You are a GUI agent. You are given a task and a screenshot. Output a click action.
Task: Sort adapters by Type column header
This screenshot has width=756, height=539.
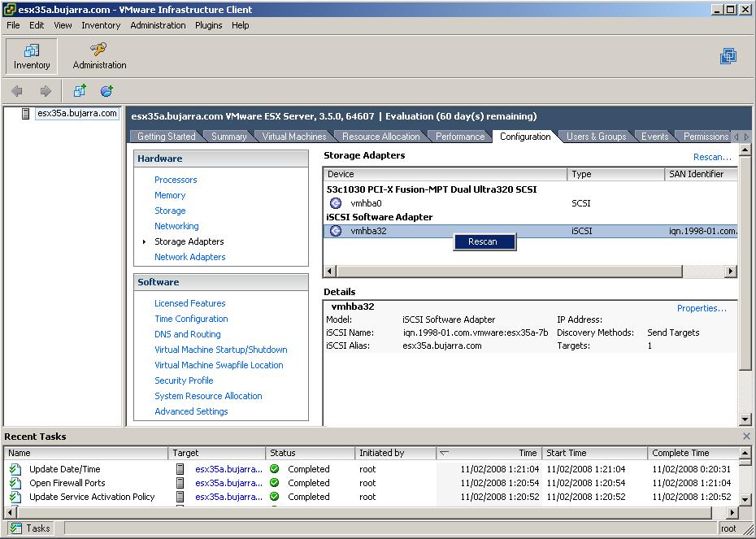[616, 174]
